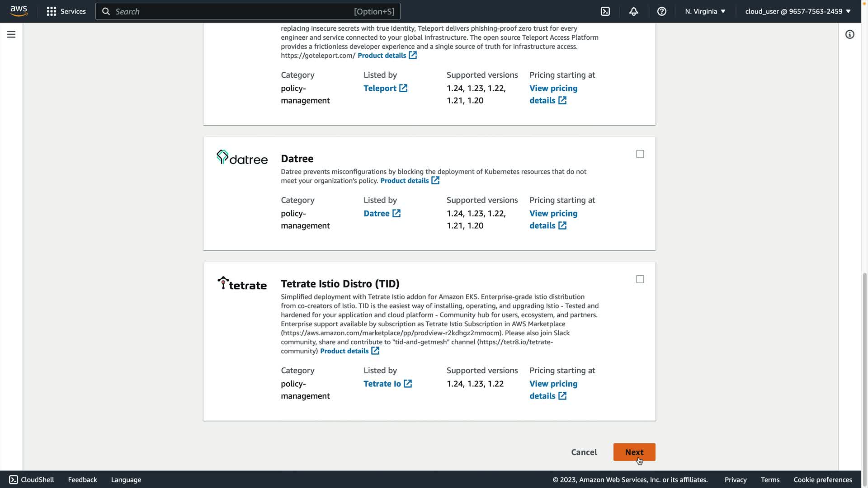The image size is (868, 488).
Task: Click the Cancel button
Action: (584, 452)
